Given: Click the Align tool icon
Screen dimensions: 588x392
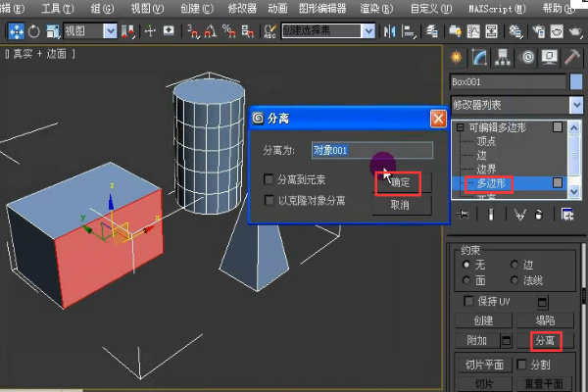Looking at the screenshot, I should [x=409, y=31].
